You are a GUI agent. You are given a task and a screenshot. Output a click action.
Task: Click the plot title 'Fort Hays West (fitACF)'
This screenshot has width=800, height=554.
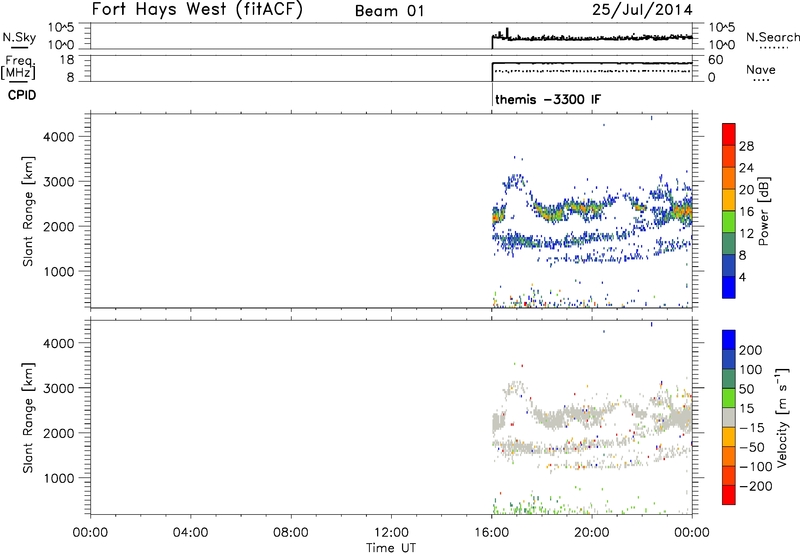click(x=197, y=9)
